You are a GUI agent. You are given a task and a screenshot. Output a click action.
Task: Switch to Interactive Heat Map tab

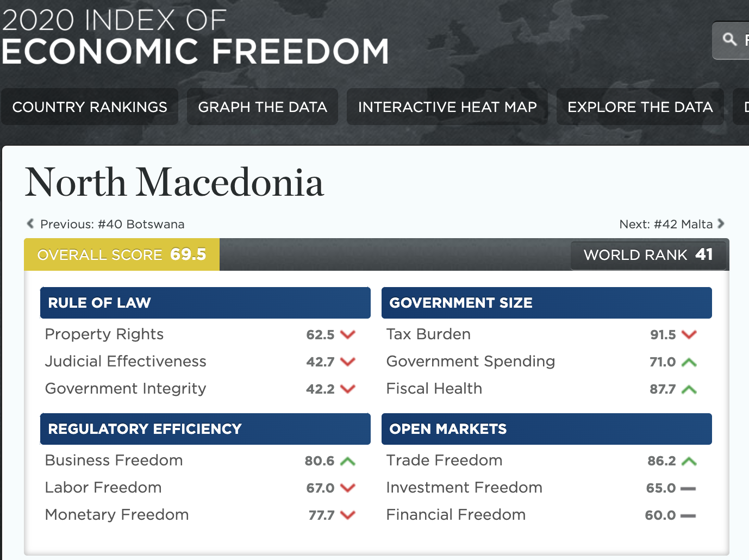447,107
